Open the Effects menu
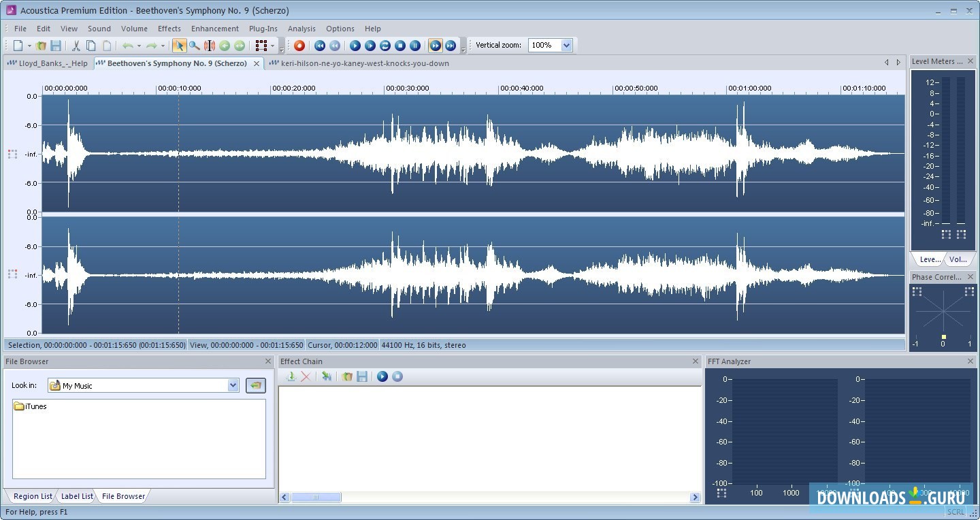The image size is (980, 520). pos(169,29)
